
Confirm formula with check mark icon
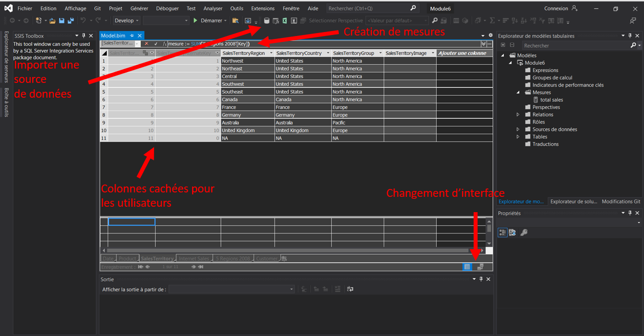(x=156, y=44)
